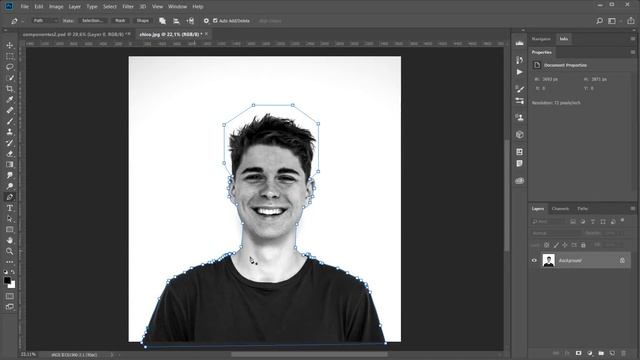
Task: Click the Mask button
Action: pos(120,20)
